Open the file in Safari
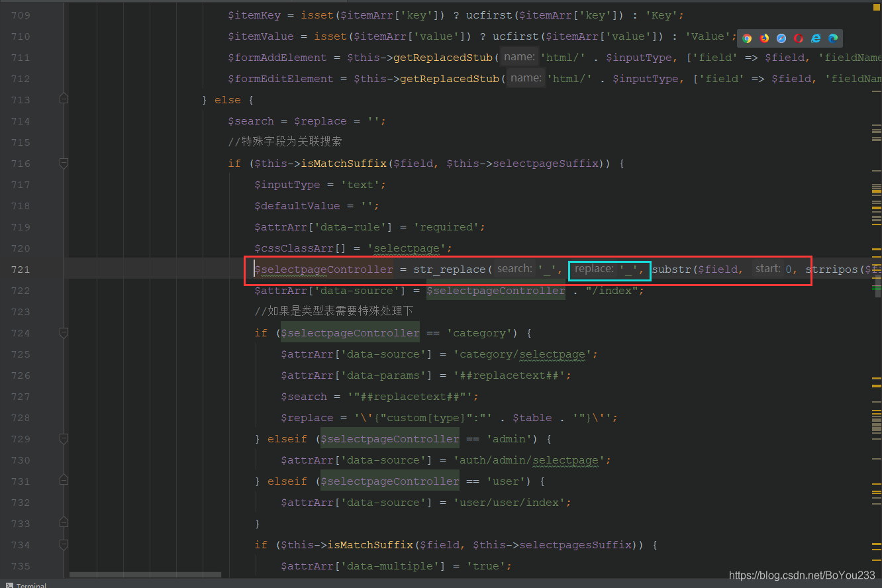The image size is (882, 588). click(781, 38)
